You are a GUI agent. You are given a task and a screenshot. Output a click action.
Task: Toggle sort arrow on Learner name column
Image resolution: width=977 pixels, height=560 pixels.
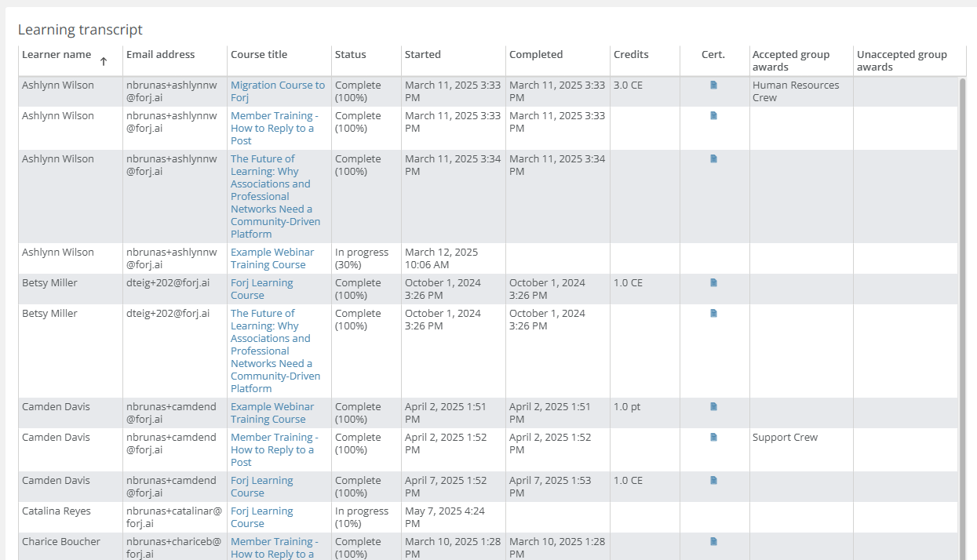pos(103,61)
